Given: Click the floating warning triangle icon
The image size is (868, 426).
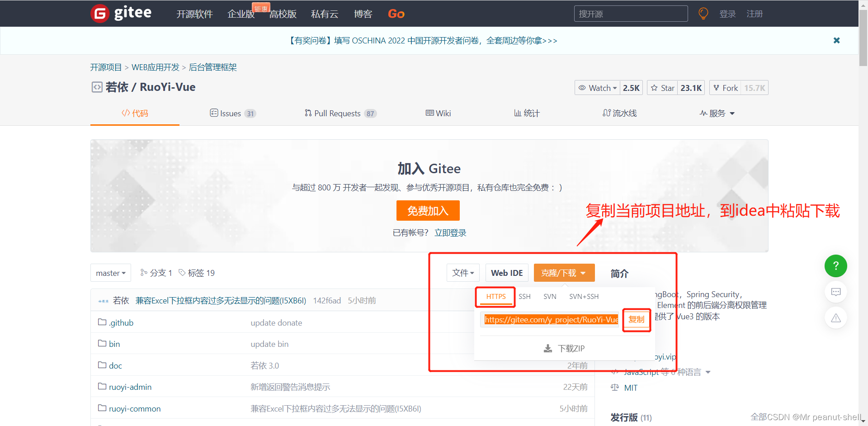Looking at the screenshot, I should [835, 318].
